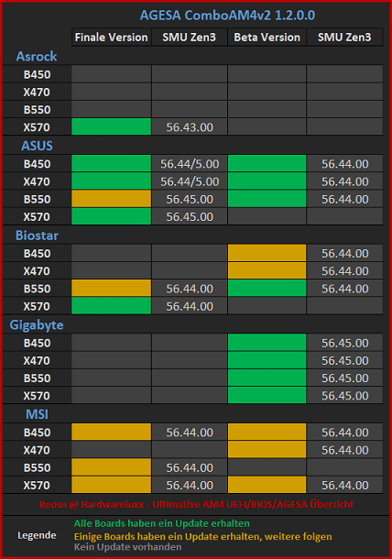The height and width of the screenshot is (559, 392).
Task: Select the first SMU Zen3 column header
Action: tap(190, 37)
